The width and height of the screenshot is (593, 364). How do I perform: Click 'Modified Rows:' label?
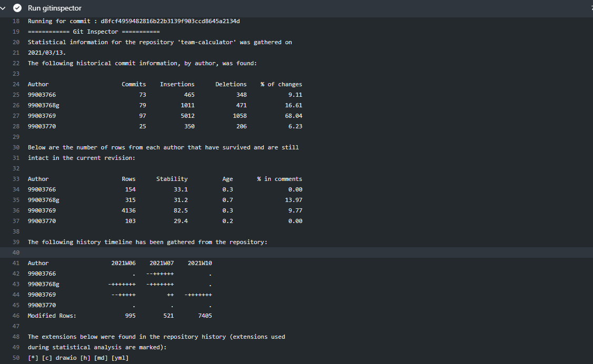pyautogui.click(x=52, y=316)
